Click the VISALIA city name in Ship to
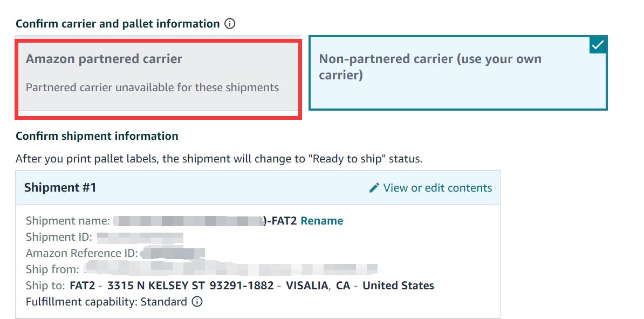 (307, 286)
